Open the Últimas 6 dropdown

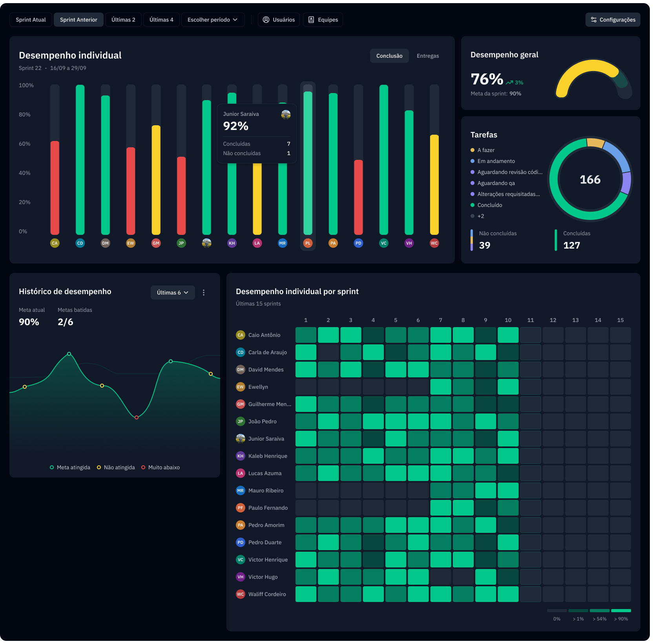click(172, 293)
